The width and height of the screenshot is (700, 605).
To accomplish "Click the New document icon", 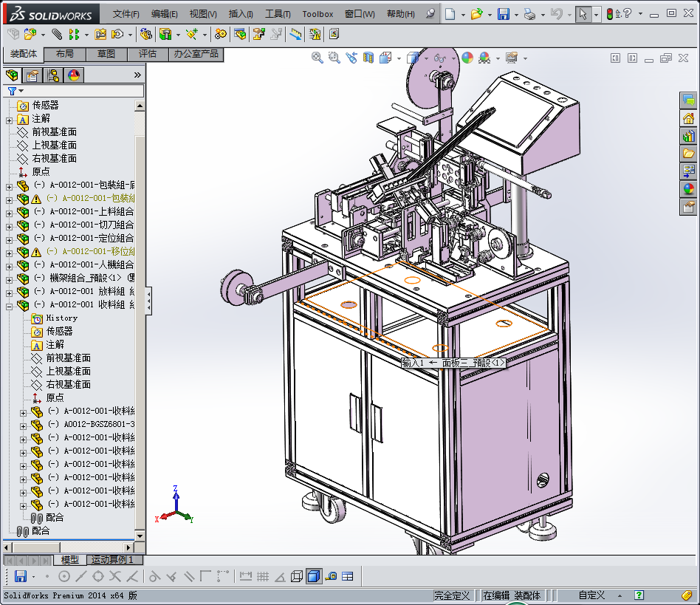I will click(x=450, y=14).
